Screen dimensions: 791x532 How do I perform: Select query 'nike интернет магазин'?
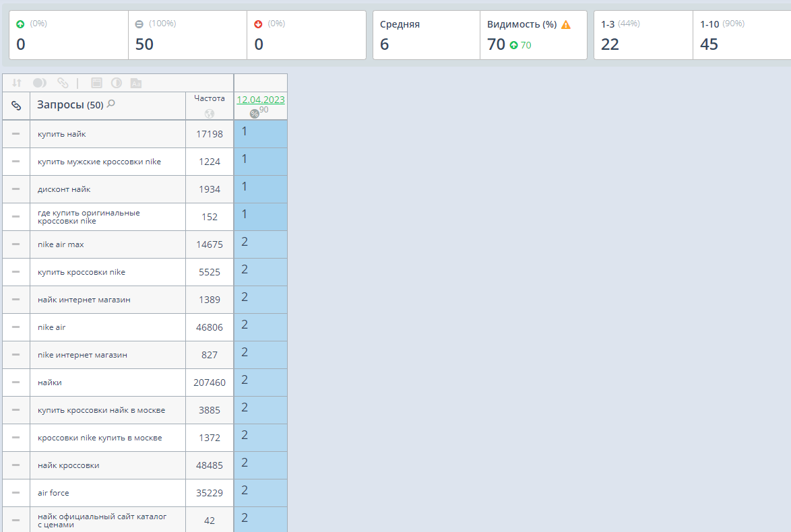pos(82,355)
